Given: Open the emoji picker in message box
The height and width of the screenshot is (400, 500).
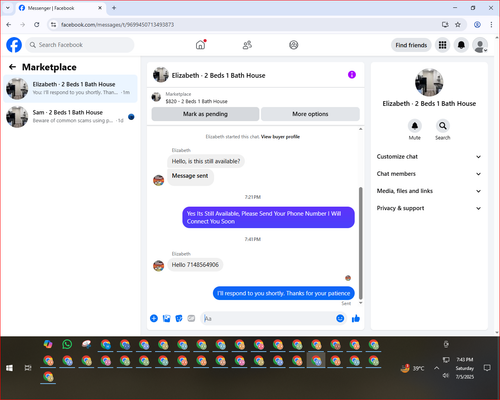Looking at the screenshot, I should point(340,318).
